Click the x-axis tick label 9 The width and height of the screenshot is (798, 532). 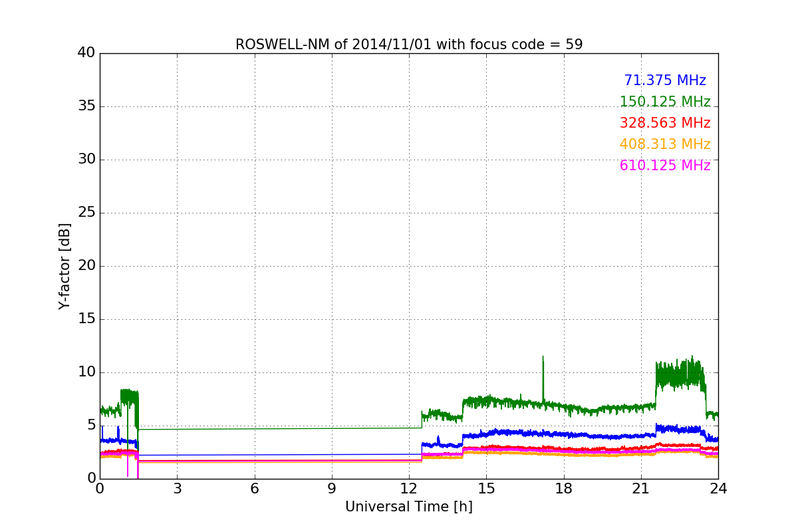click(x=332, y=489)
